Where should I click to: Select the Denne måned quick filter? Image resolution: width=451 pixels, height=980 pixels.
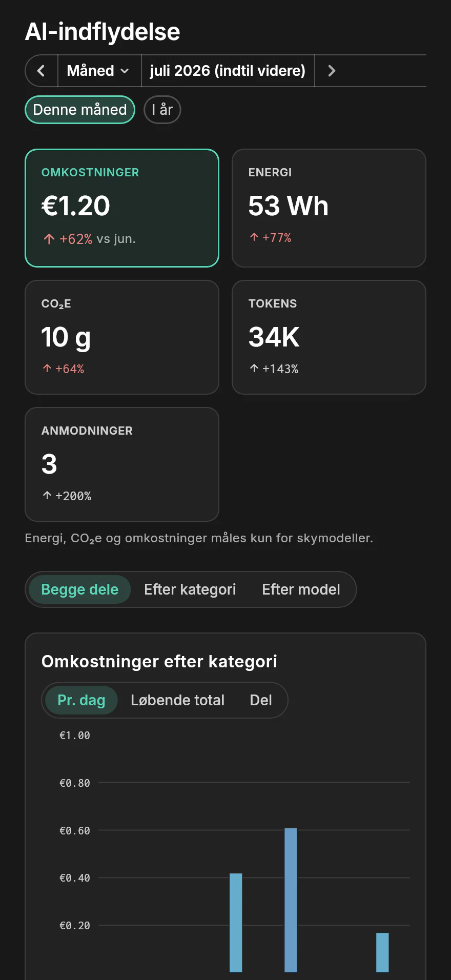(80, 110)
